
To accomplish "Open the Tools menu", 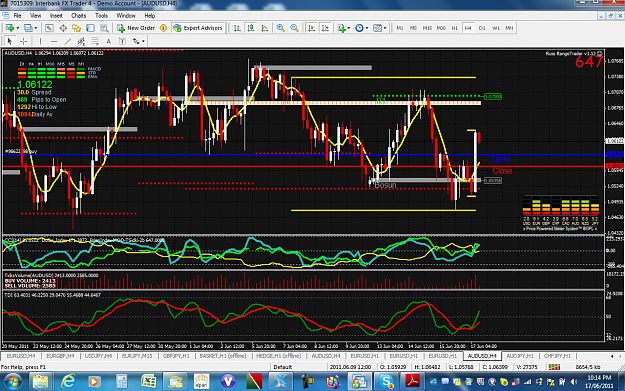I will pos(101,16).
